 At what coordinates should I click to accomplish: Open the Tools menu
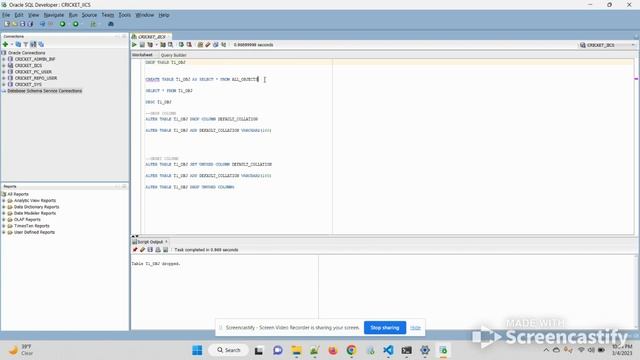click(x=124, y=15)
